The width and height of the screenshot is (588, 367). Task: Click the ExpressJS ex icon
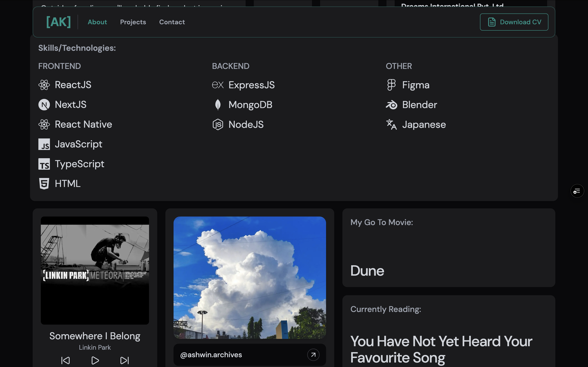(x=218, y=85)
